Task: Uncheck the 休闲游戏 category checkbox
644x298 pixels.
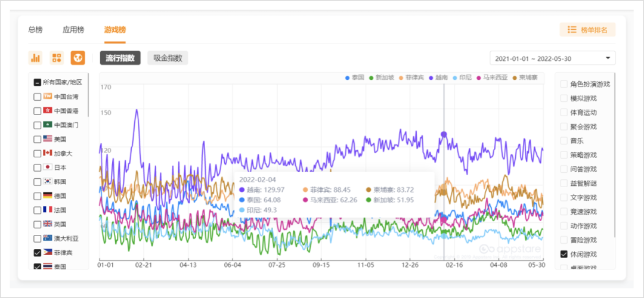Action: point(564,254)
